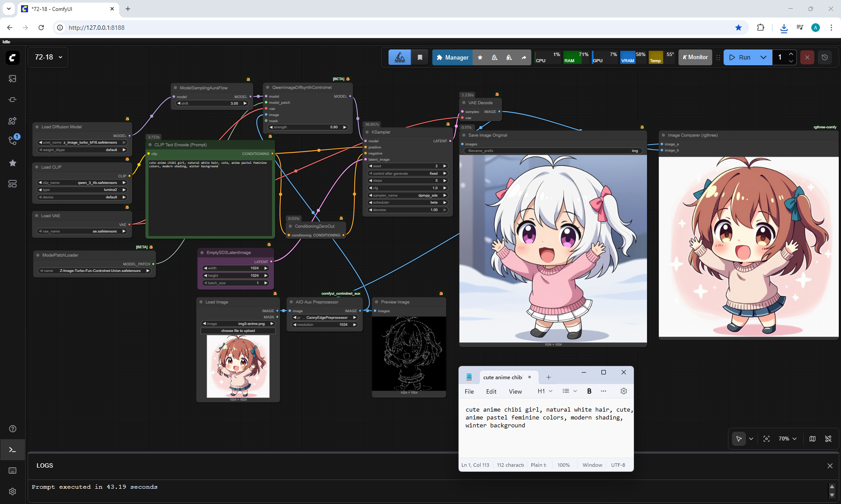Image resolution: width=841 pixels, height=504 pixels.
Task: Click the share arrow icon beside Manager
Action: pyautogui.click(x=524, y=57)
